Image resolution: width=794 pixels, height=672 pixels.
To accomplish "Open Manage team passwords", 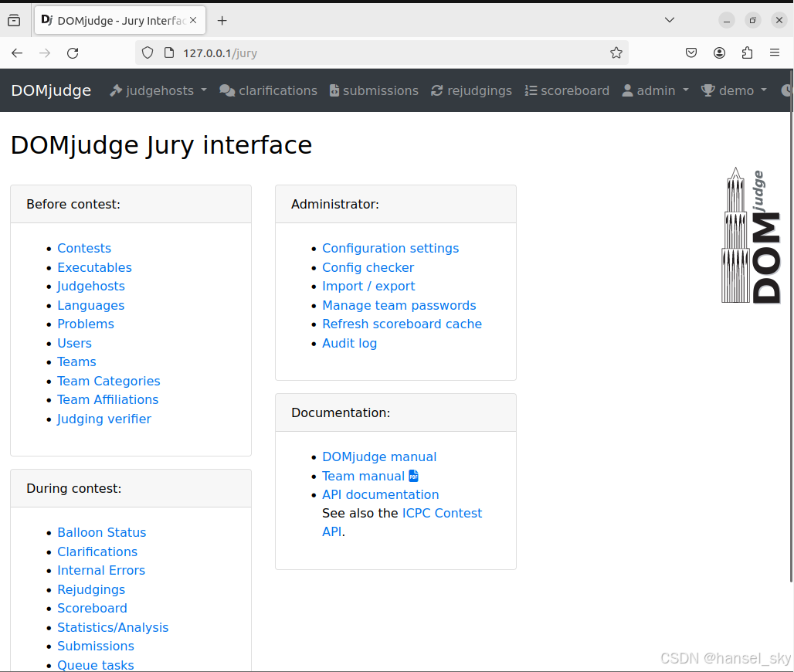I will coord(399,305).
